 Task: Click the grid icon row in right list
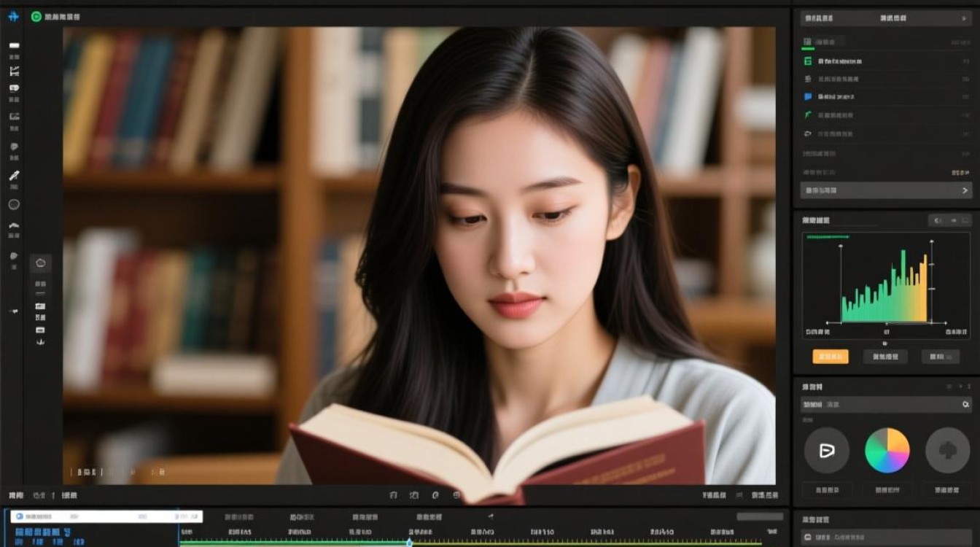pos(886,79)
